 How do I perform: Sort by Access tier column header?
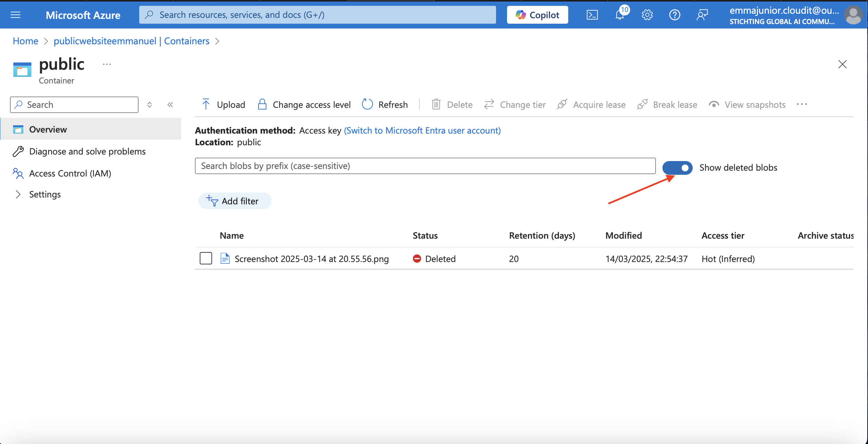point(723,236)
